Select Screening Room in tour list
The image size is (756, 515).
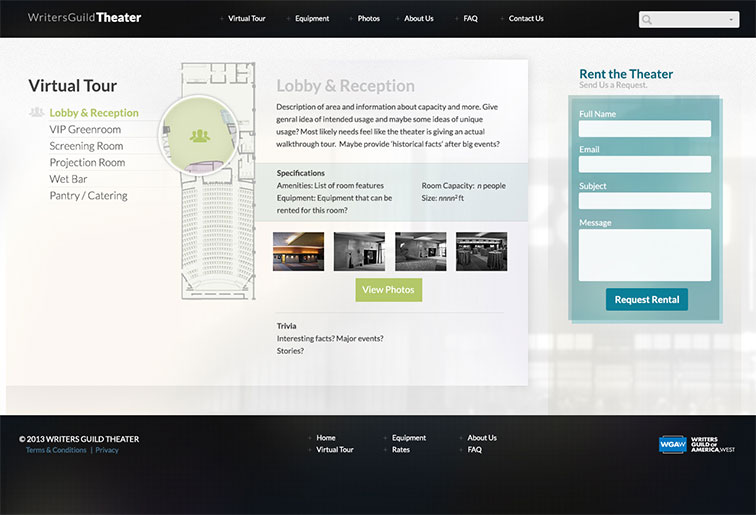tap(86, 146)
